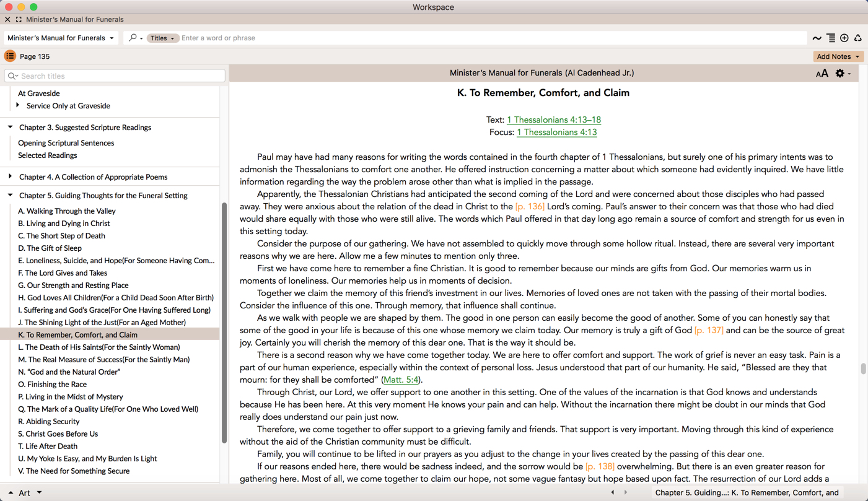Image resolution: width=868 pixels, height=501 pixels.
Task: Collapse Chapter 5. Guiding Thoughts for the Funeral Setting
Action: point(11,195)
